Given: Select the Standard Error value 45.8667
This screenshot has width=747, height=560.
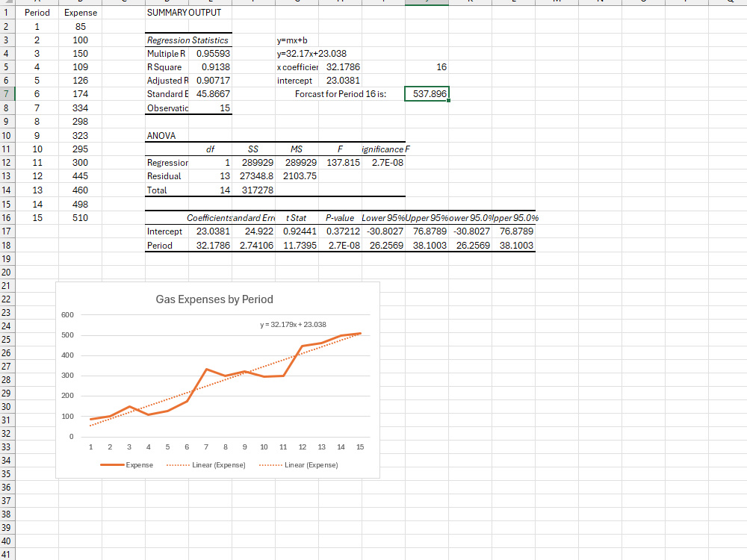Looking at the screenshot, I should tap(210, 94).
